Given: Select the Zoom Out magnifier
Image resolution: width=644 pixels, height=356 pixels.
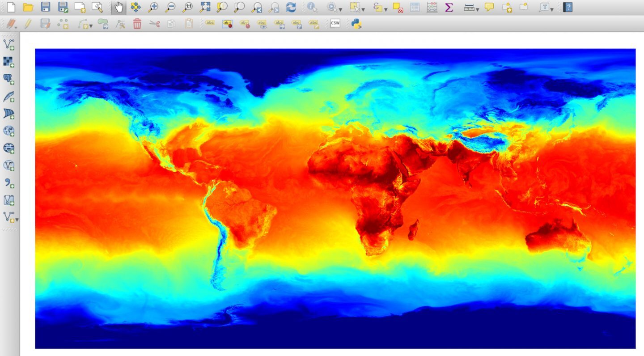Looking at the screenshot, I should pyautogui.click(x=170, y=7).
